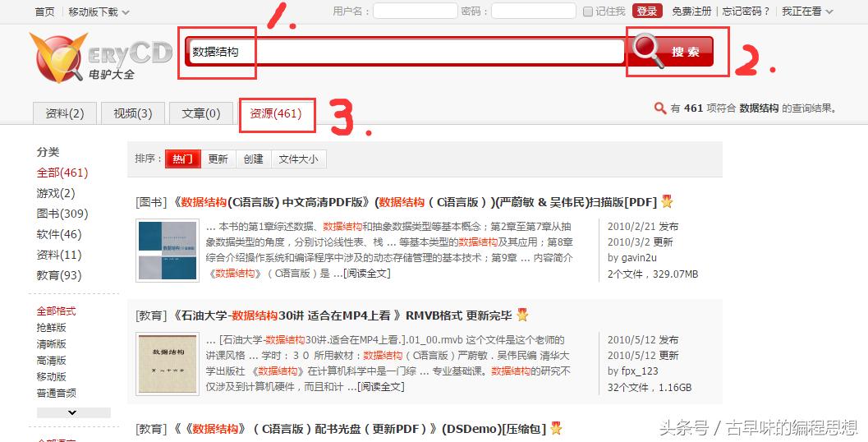Click magnifier icon beside 461 results summary
Image resolution: width=868 pixels, height=442 pixels.
tap(660, 108)
